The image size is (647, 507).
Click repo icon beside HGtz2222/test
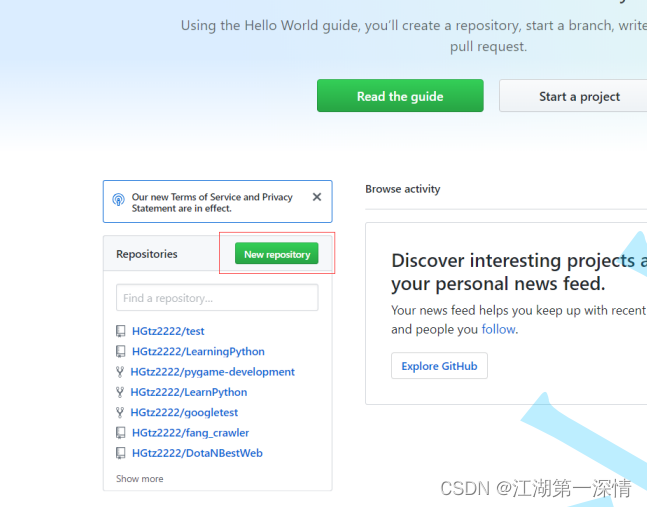(120, 331)
